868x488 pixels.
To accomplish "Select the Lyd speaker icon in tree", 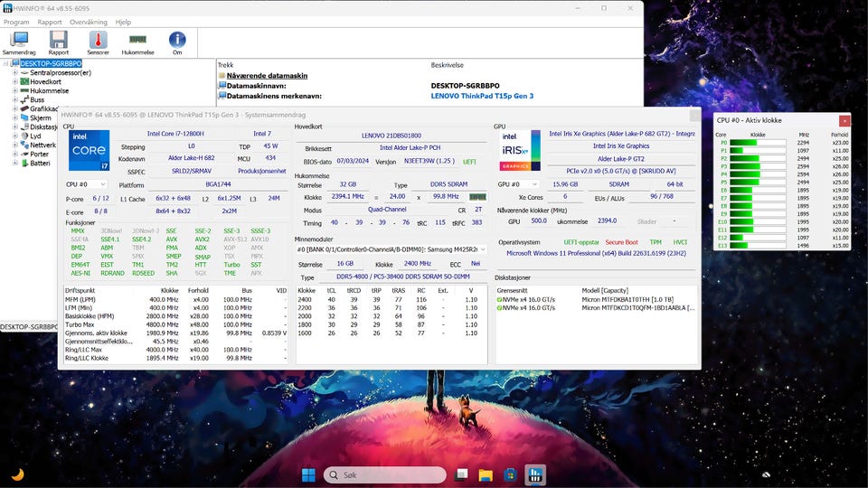I will click(x=24, y=136).
